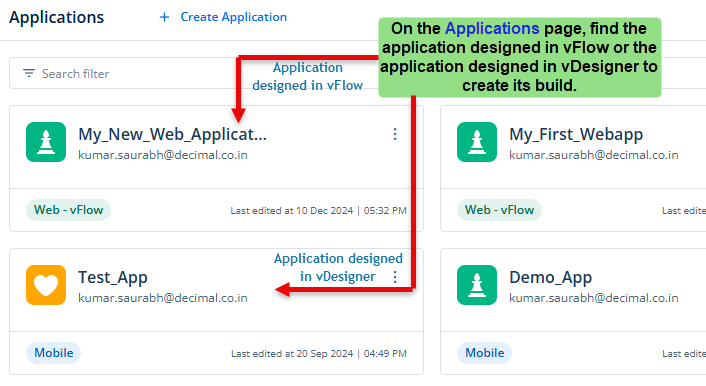
Task: Click the orange heart icon of Test_App
Action: click(46, 285)
